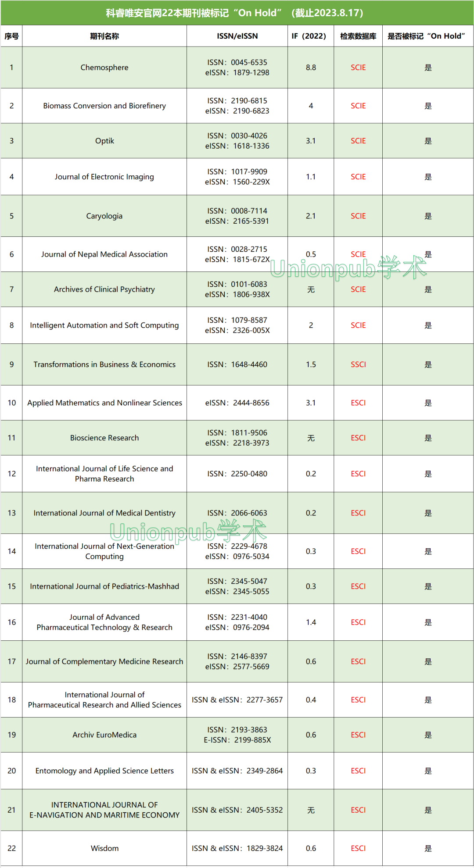The image size is (474, 868).
Task: Click impact factor 1.1 value
Action: [x=311, y=177]
